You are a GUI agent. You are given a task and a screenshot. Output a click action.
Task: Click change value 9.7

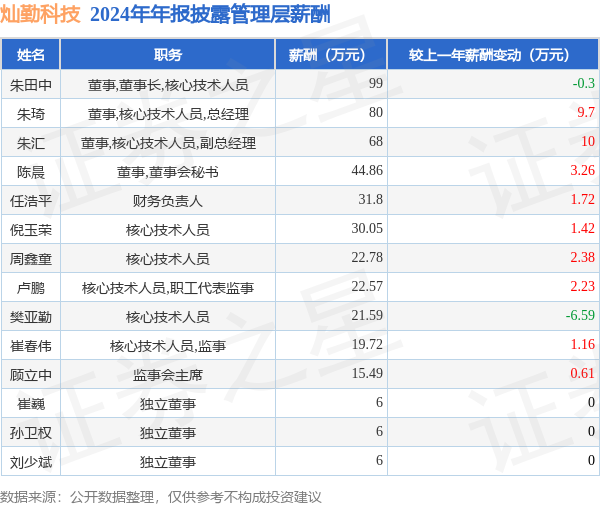tap(586, 112)
